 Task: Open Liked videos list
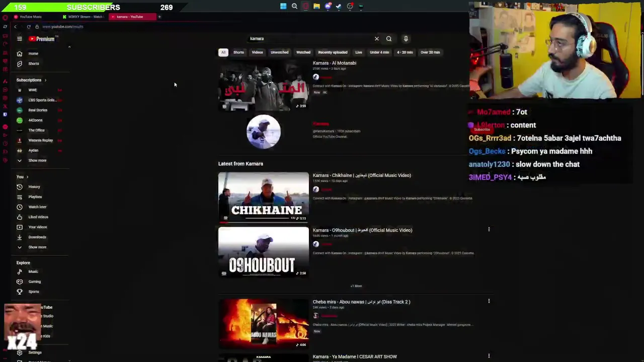pos(38,217)
